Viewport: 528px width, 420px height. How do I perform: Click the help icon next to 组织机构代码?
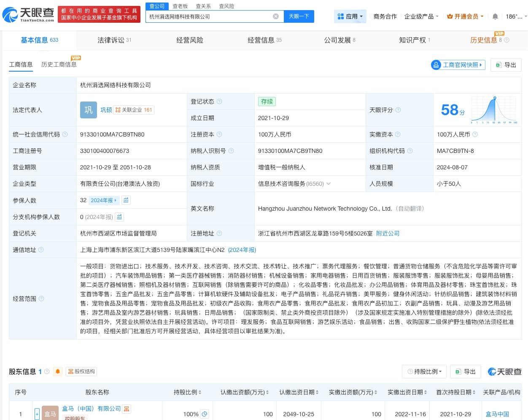point(410,151)
